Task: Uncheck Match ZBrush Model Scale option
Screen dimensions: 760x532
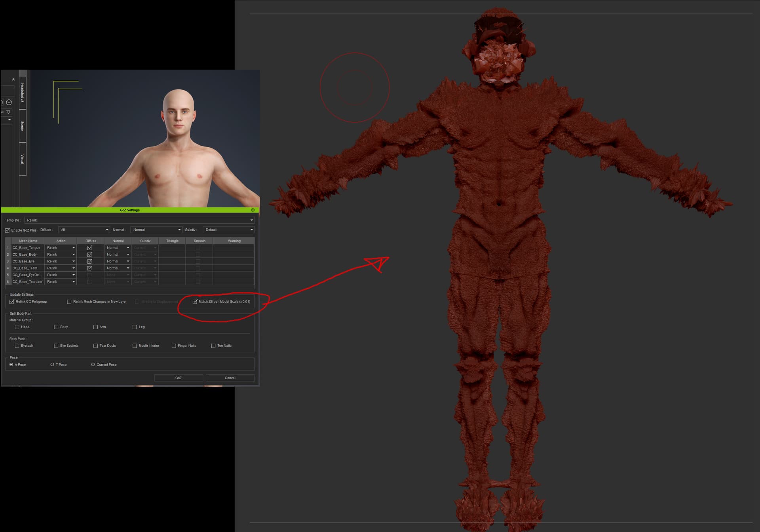Action: click(195, 302)
